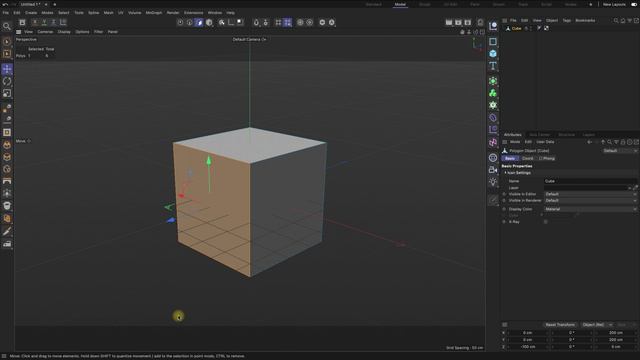Add a Text spline object from palette
The height and width of the screenshot is (360, 640).
coord(493,66)
